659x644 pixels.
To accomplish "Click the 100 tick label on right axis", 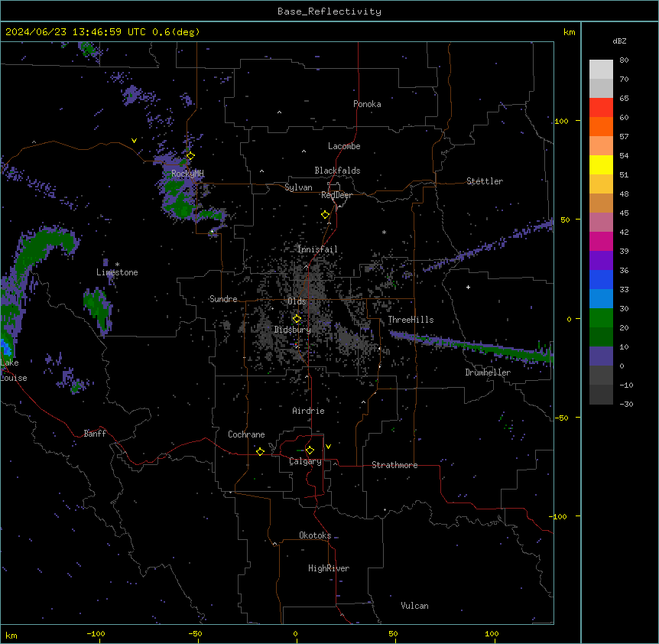I will pos(561,121).
